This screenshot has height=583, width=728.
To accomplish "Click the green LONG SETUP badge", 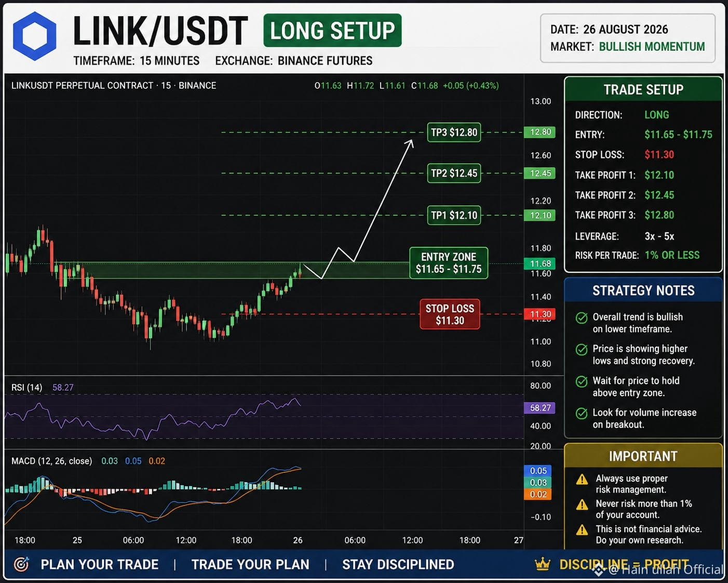I will pos(332,31).
